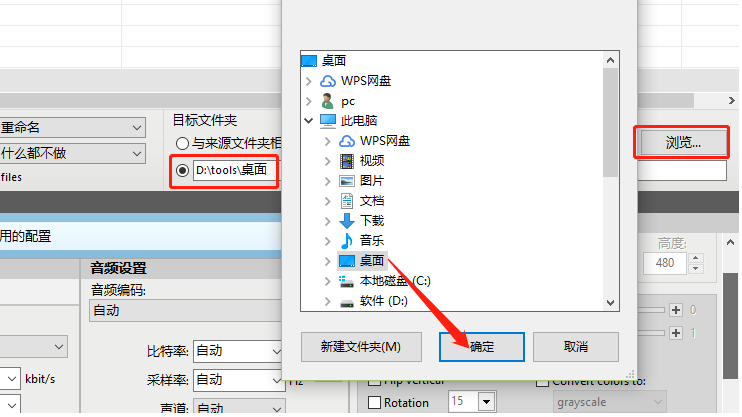Screen dimensions: 742x417
Task: Select the WPS网盘 cloud icon under 此电脑
Action: (347, 141)
